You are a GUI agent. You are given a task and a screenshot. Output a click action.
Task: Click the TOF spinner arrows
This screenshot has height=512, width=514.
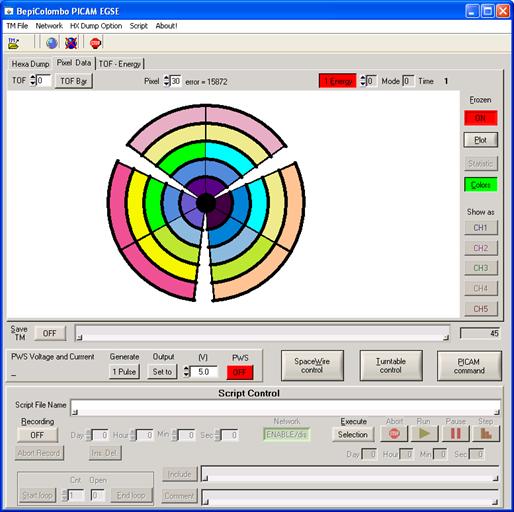(33, 80)
